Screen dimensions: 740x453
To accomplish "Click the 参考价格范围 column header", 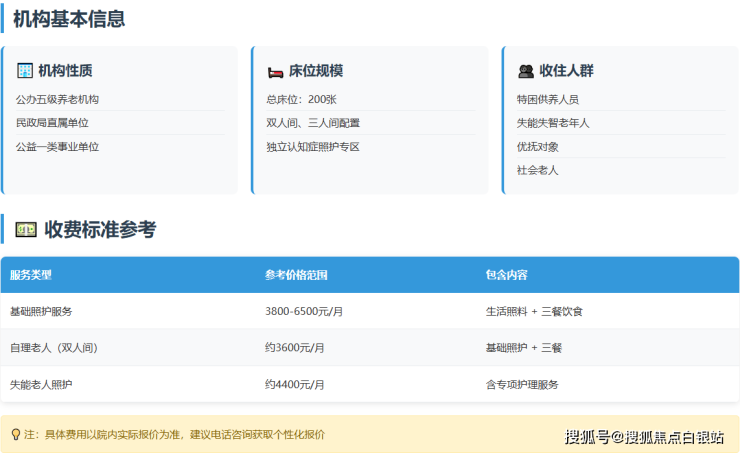I will 296,275.
